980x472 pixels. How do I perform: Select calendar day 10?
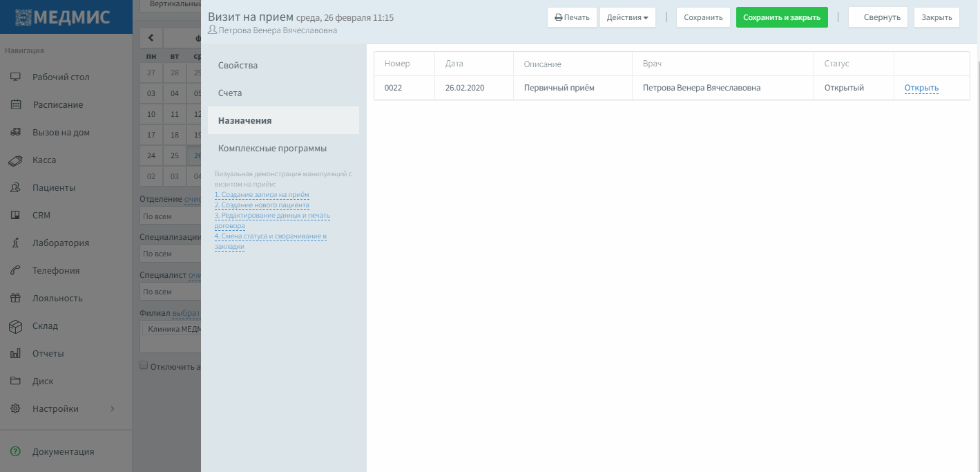151,114
